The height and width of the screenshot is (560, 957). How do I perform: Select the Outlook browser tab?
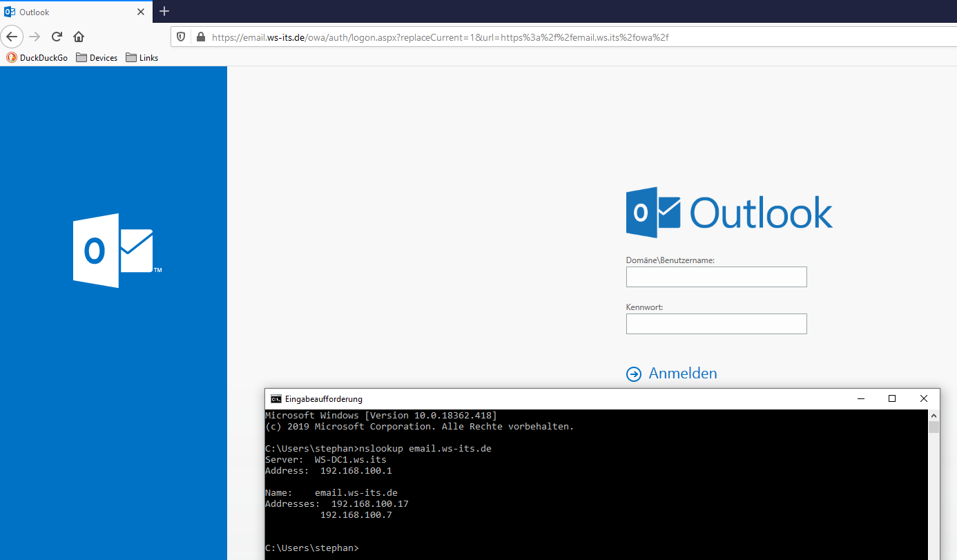tap(75, 12)
